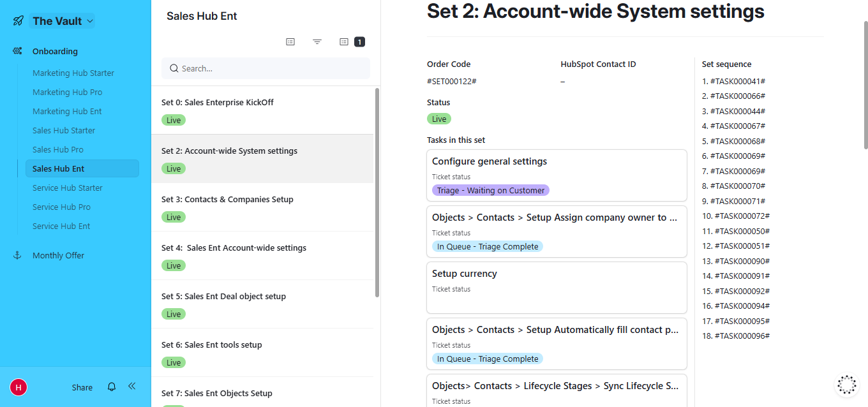Open The Vault workspace dropdown
Image resolution: width=868 pixels, height=407 pixels.
click(63, 21)
